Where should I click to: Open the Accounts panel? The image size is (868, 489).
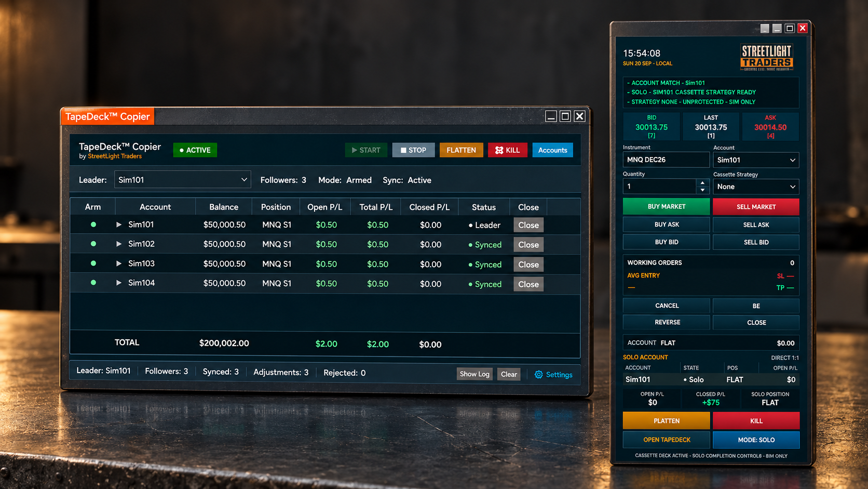pos(552,150)
